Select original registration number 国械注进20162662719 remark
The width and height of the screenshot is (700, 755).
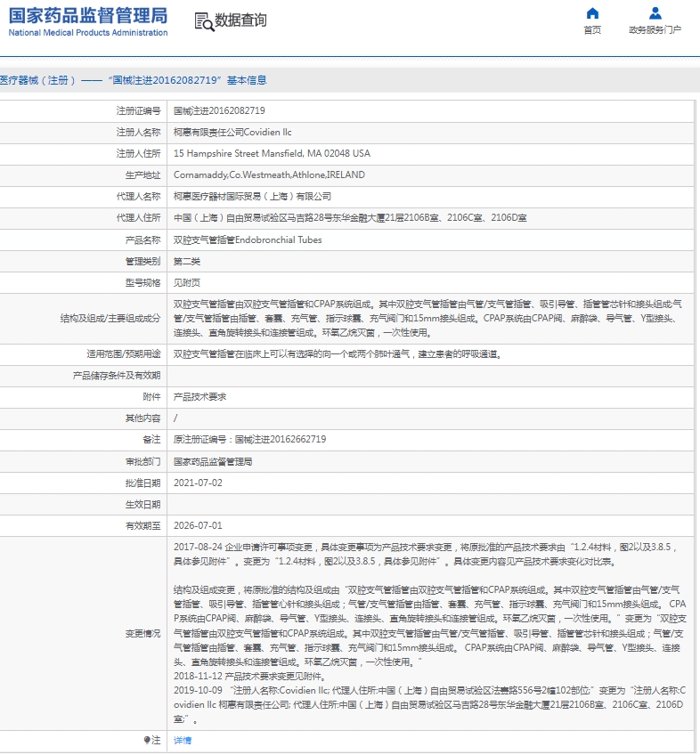pos(249,439)
